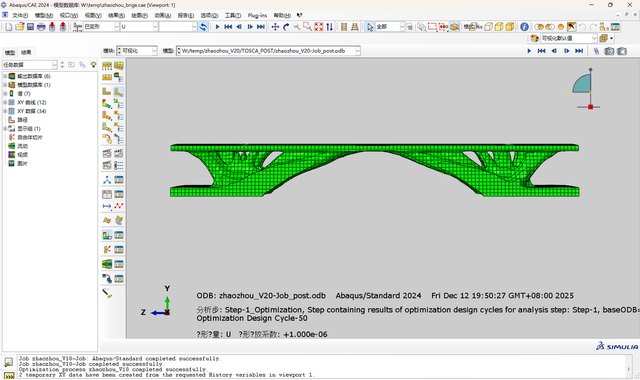Click the Plot Contours on Deformed Shape icon
Screen dimensions: 640x380
tap(107, 104)
